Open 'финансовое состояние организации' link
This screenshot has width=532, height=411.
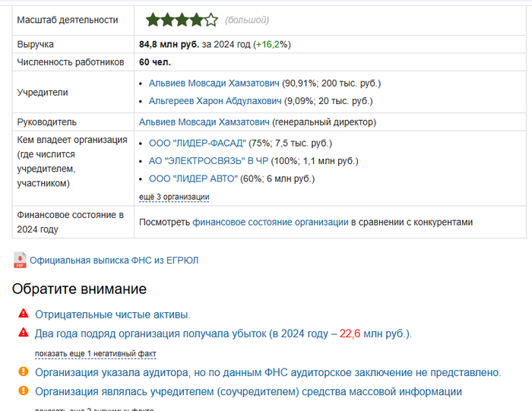(x=269, y=223)
